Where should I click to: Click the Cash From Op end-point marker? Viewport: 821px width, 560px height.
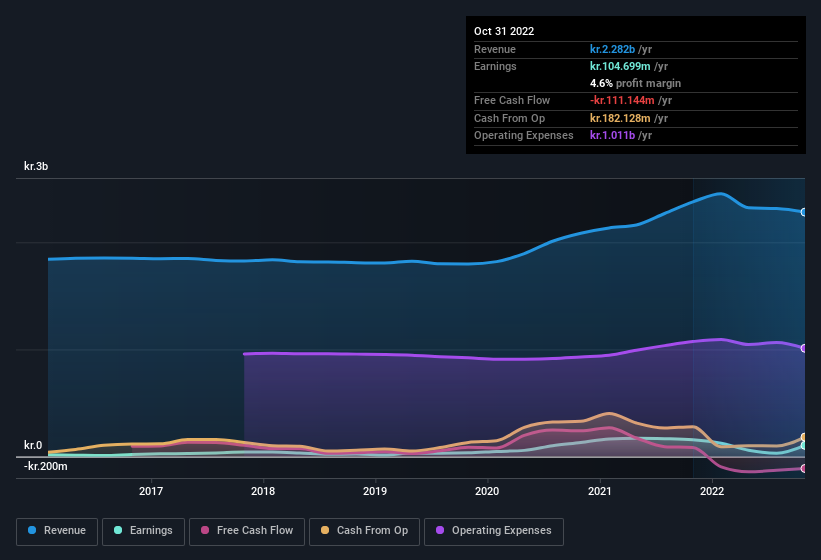804,437
